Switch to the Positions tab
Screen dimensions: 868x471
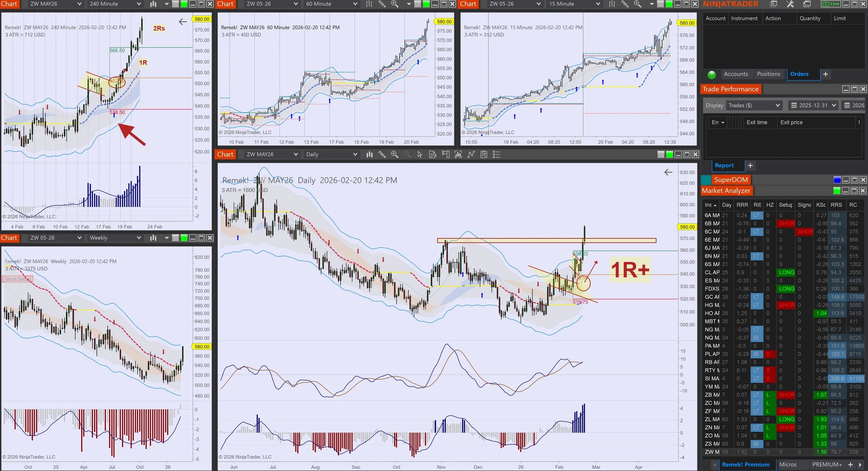tap(768, 74)
